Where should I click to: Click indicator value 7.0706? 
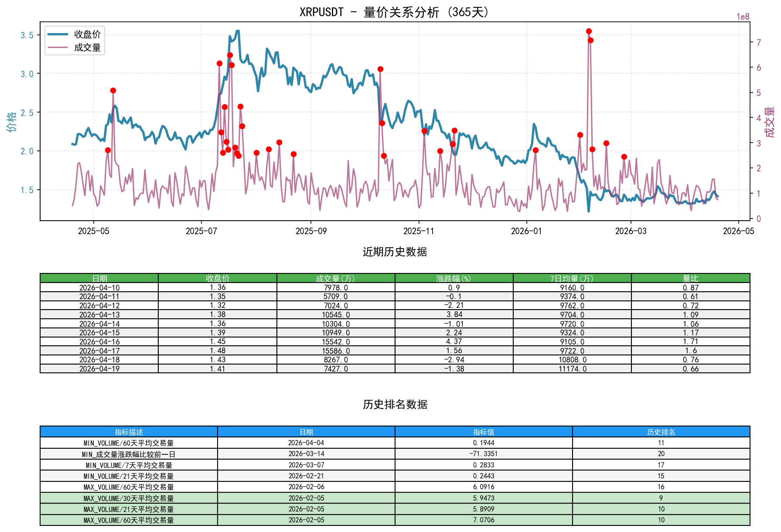coord(484,520)
